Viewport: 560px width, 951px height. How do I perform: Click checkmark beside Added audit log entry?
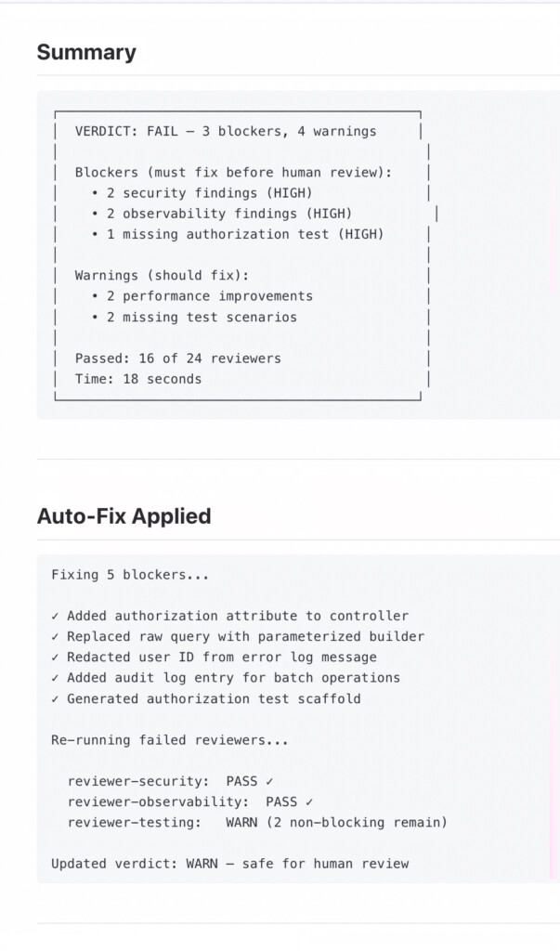click(x=55, y=678)
